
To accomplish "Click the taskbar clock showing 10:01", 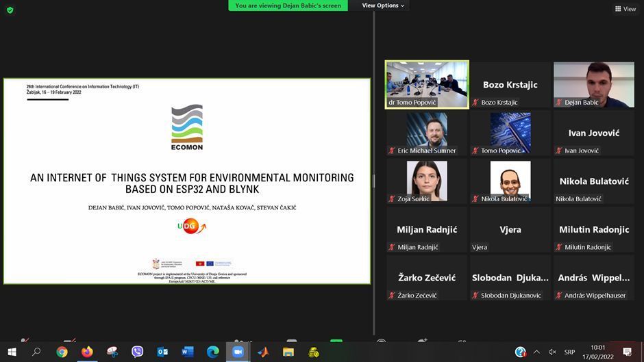I will click(597, 352).
